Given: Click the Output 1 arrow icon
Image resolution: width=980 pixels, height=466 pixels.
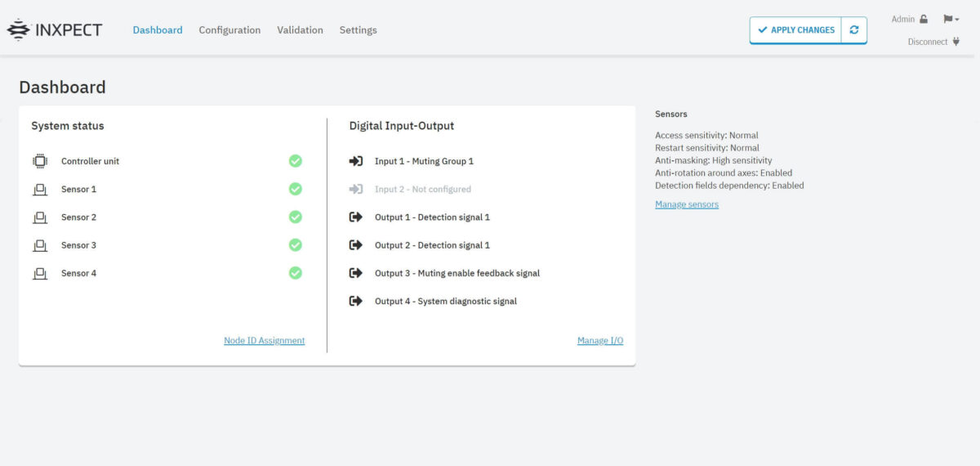Looking at the screenshot, I should coord(355,217).
